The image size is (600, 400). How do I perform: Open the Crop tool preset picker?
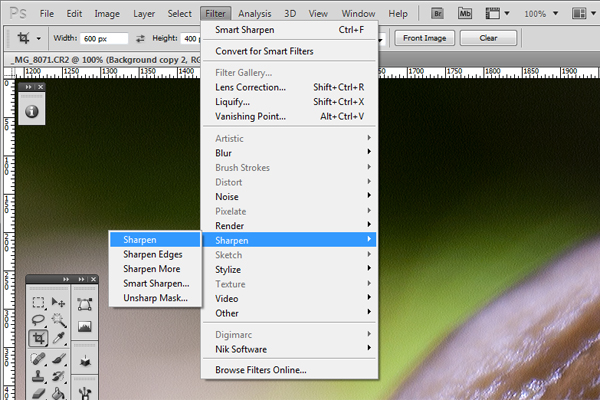coord(39,38)
